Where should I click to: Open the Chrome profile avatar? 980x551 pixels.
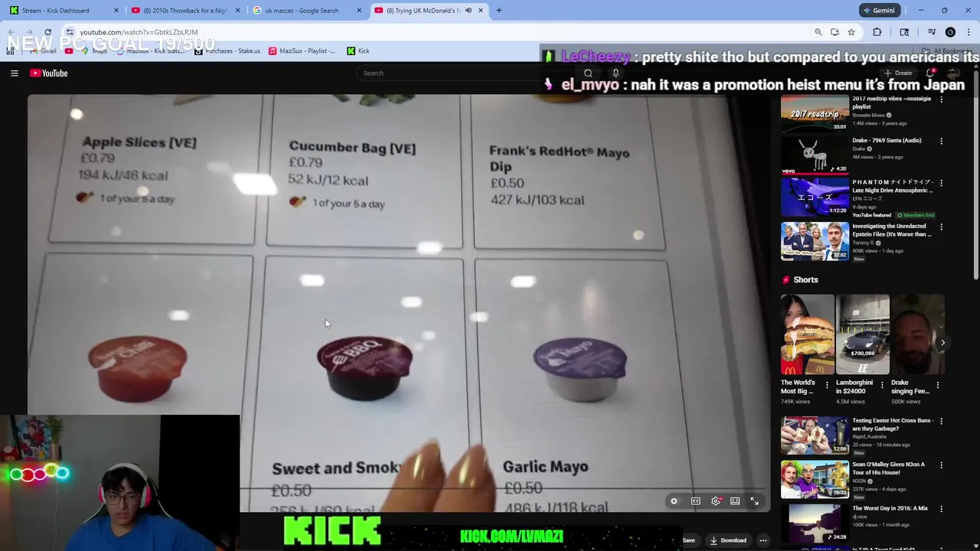click(950, 32)
